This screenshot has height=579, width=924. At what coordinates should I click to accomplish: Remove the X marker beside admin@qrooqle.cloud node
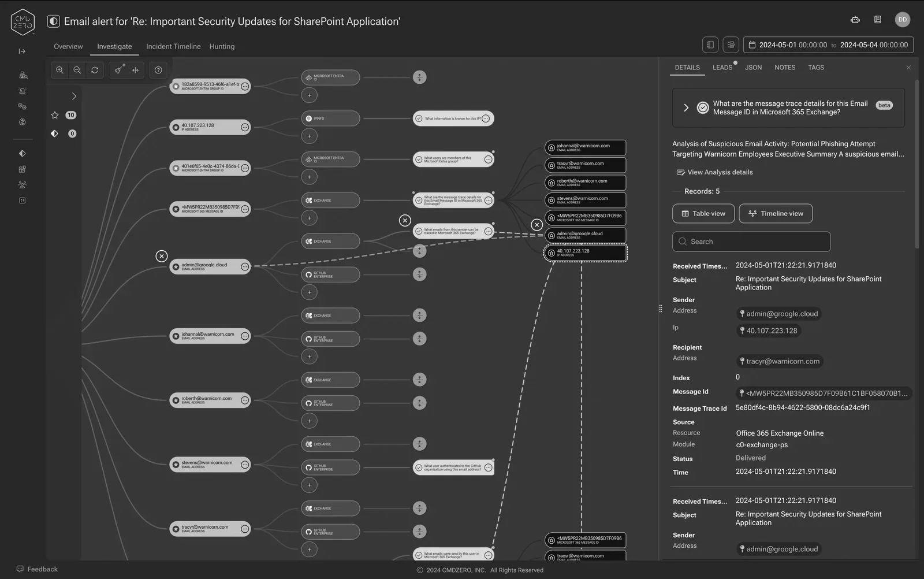162,256
